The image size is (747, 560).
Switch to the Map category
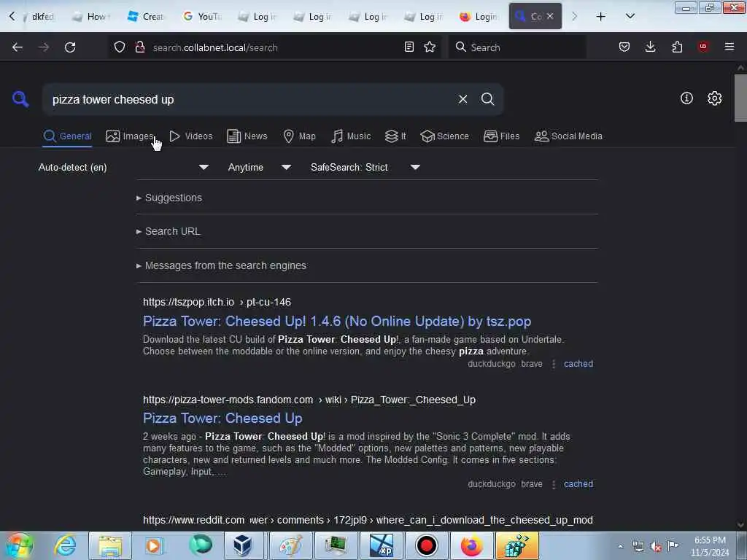pyautogui.click(x=299, y=136)
